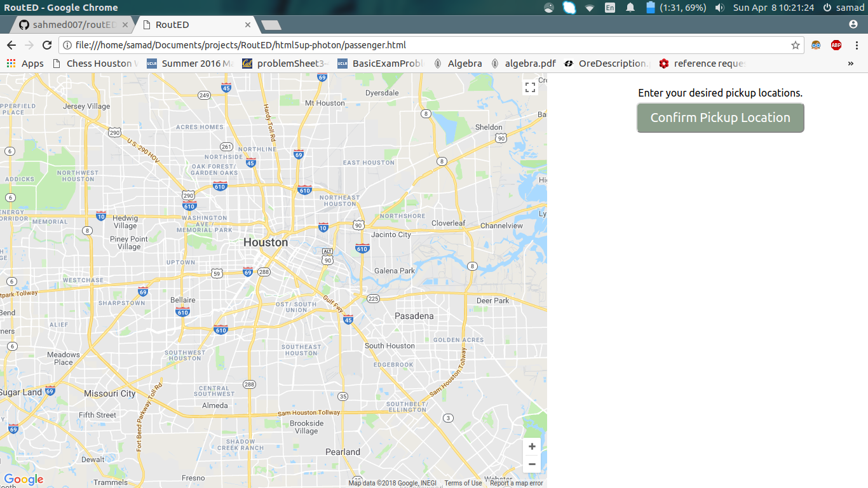Click the Channelview map label
Viewport: 868px width, 488px height.
point(501,226)
